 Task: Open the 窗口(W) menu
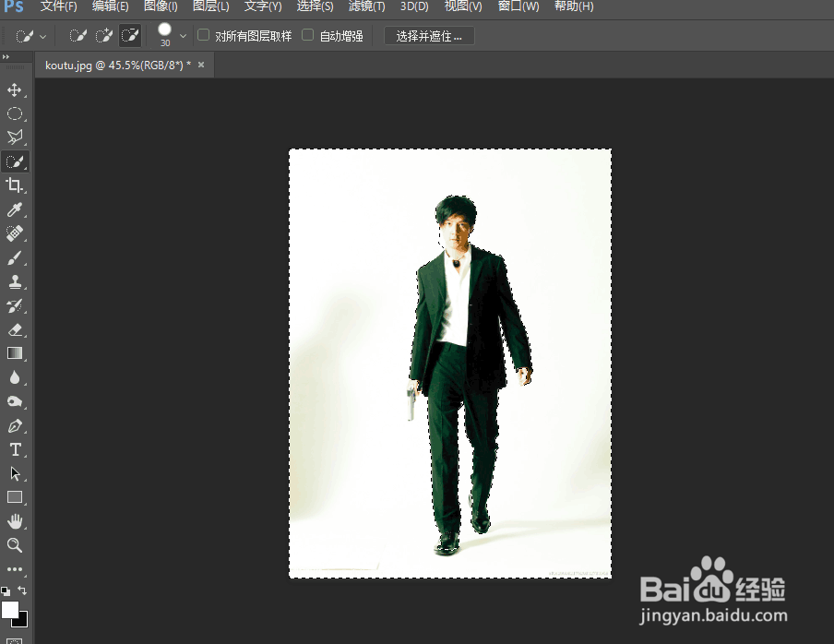click(518, 6)
